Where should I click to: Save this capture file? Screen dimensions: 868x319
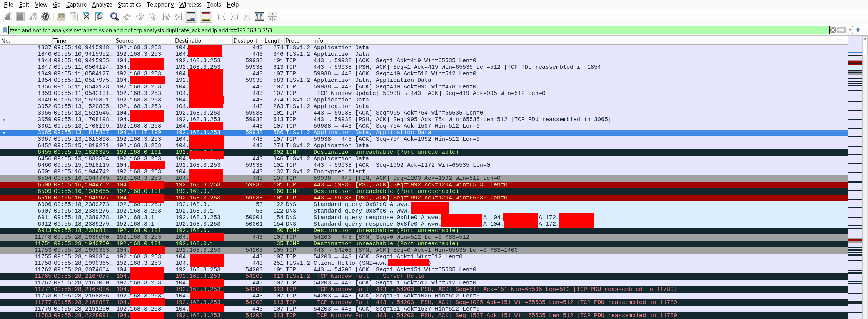click(74, 17)
